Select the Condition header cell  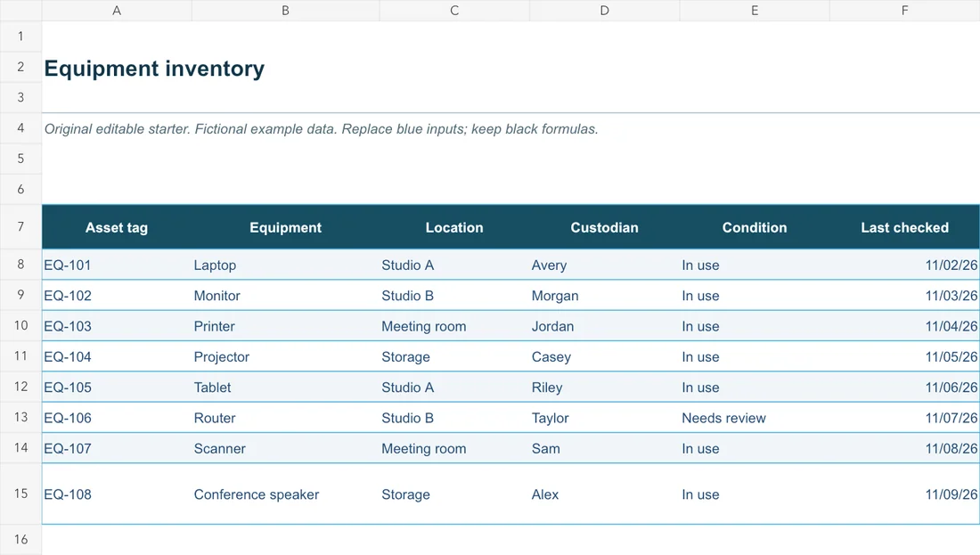pos(755,227)
